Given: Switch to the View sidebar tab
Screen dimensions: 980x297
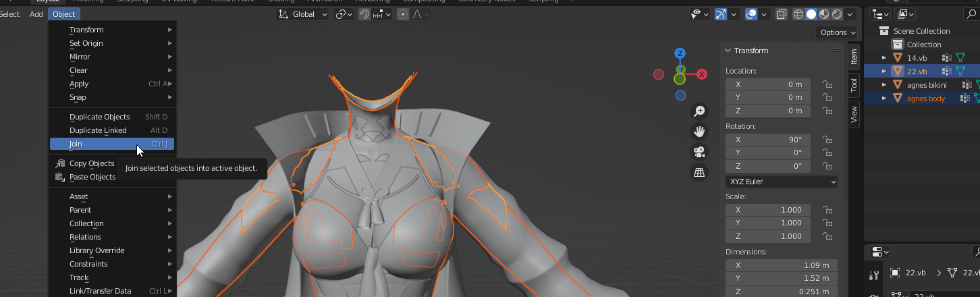Looking at the screenshot, I should pos(854,114).
